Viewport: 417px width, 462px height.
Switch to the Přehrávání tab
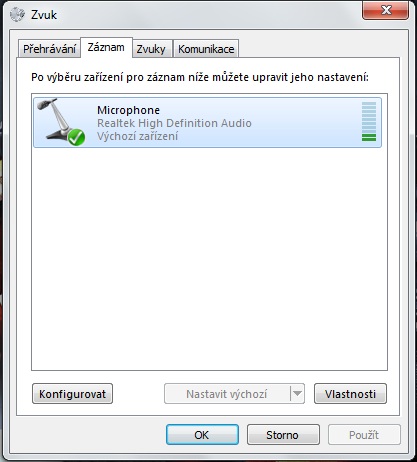pos(49,49)
